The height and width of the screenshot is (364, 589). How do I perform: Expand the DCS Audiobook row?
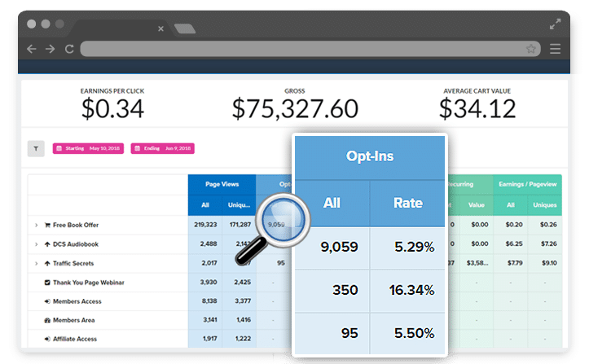pyautogui.click(x=36, y=244)
